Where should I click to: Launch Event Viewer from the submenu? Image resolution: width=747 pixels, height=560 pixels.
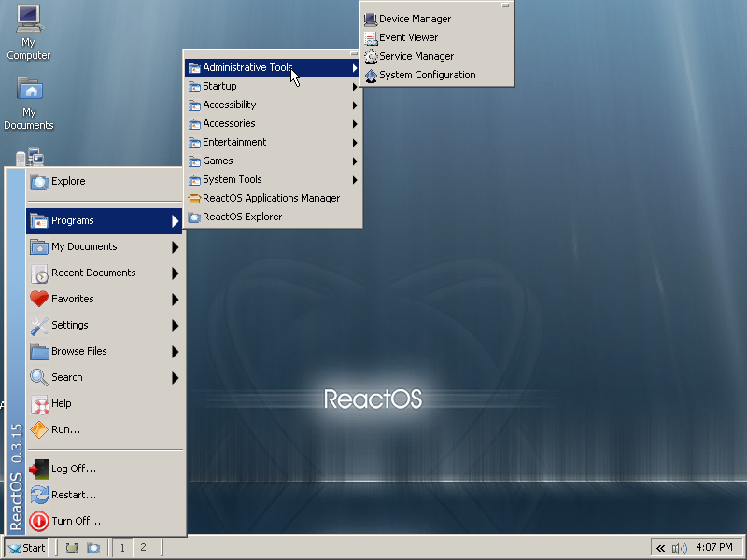[x=408, y=37]
